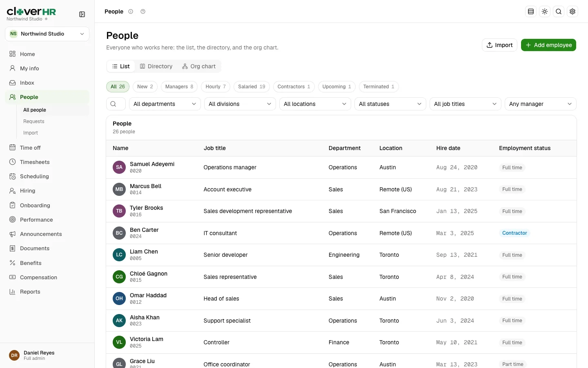
Task: Open Documents section
Action: [47, 248]
